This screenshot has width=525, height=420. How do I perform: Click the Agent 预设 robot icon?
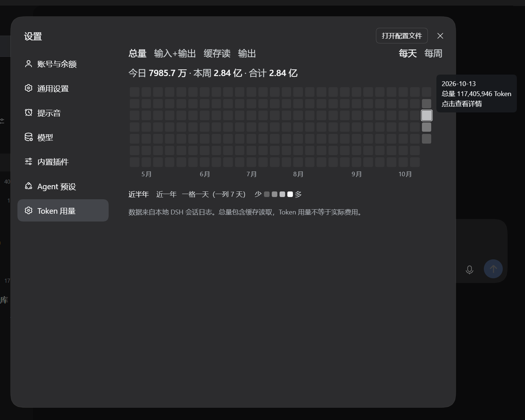[x=29, y=186]
